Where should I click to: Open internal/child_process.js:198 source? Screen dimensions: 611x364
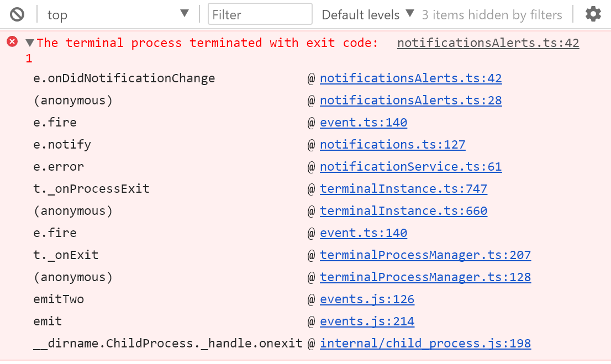[425, 343]
